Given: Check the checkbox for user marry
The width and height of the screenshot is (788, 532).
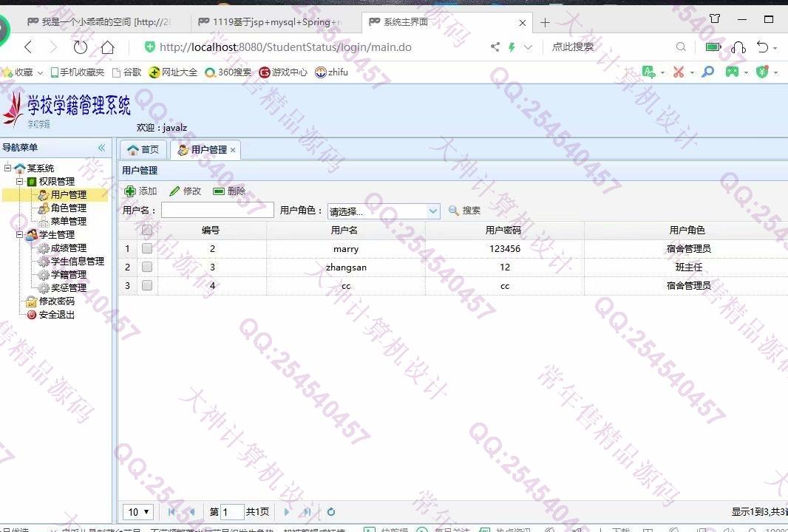Looking at the screenshot, I should (x=147, y=248).
